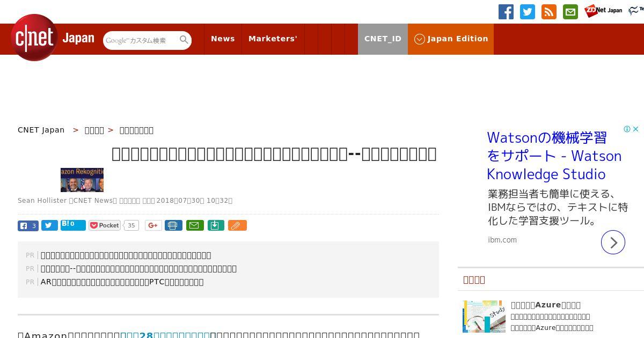Focus the Google custom search field
644x338 pixels.
141,40
